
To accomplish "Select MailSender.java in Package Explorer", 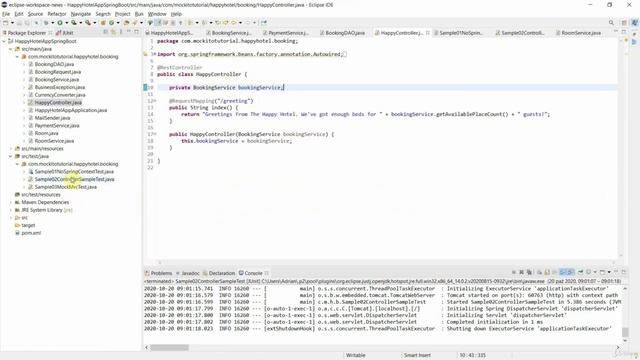I will [52, 118].
